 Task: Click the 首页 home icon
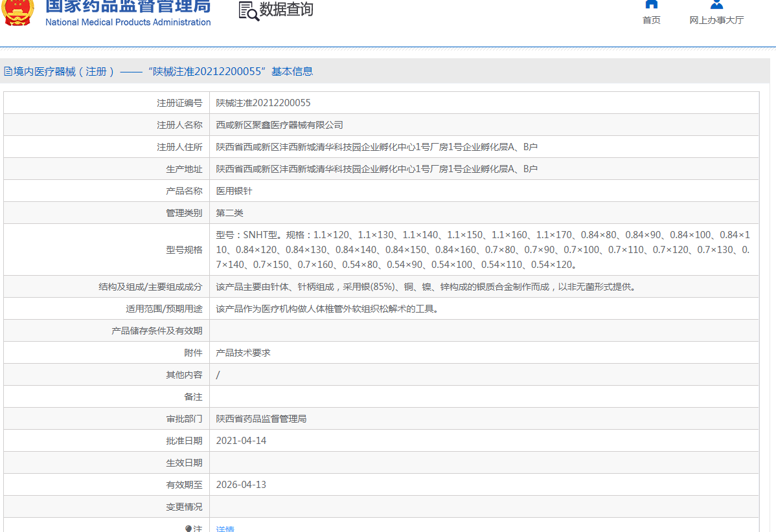(x=652, y=4)
